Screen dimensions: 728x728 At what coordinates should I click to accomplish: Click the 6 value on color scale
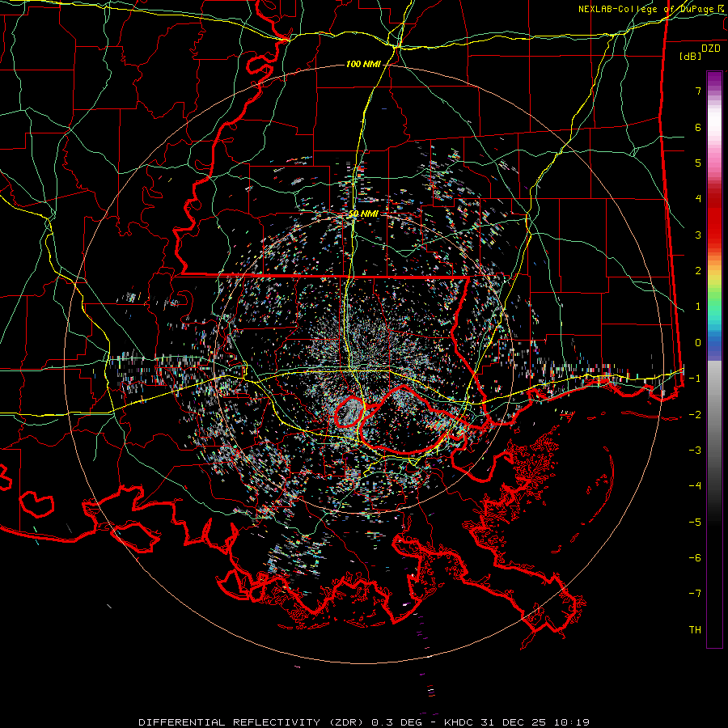click(698, 127)
